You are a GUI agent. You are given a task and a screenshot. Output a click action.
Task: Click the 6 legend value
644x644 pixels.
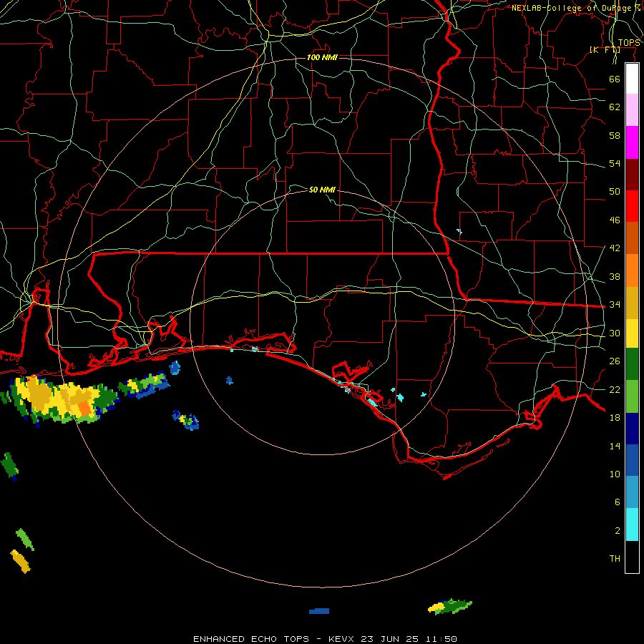point(617,502)
